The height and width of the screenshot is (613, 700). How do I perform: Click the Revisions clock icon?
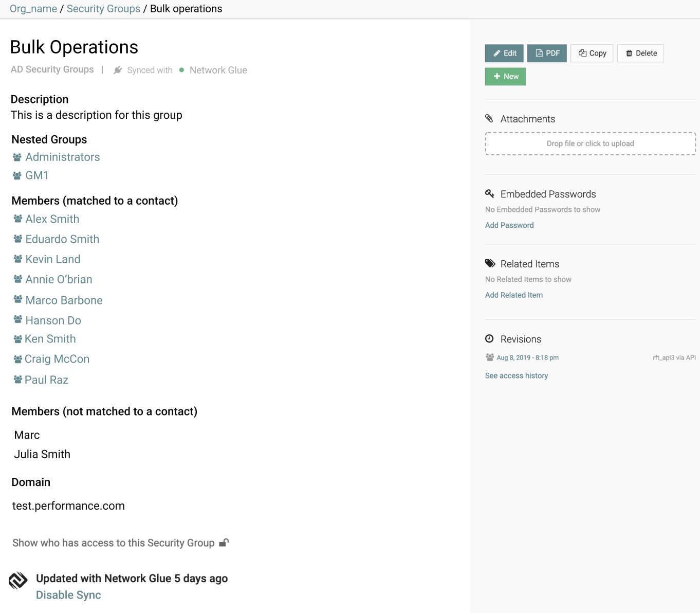click(490, 338)
